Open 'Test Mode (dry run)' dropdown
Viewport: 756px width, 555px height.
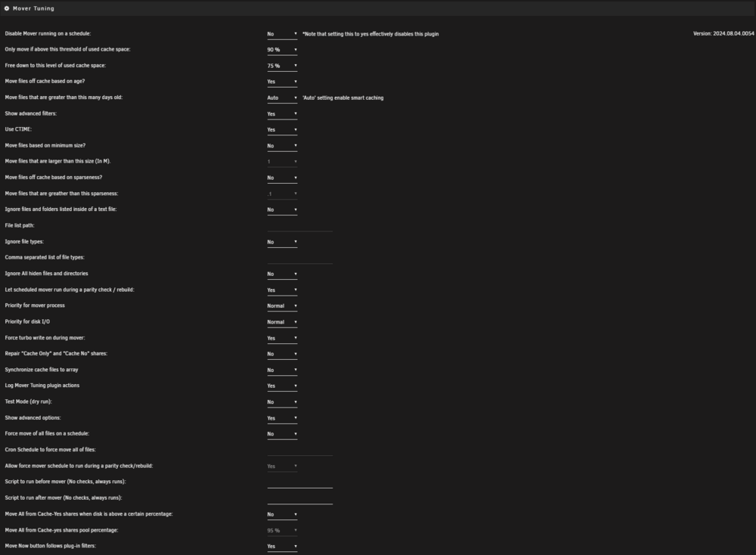click(282, 402)
